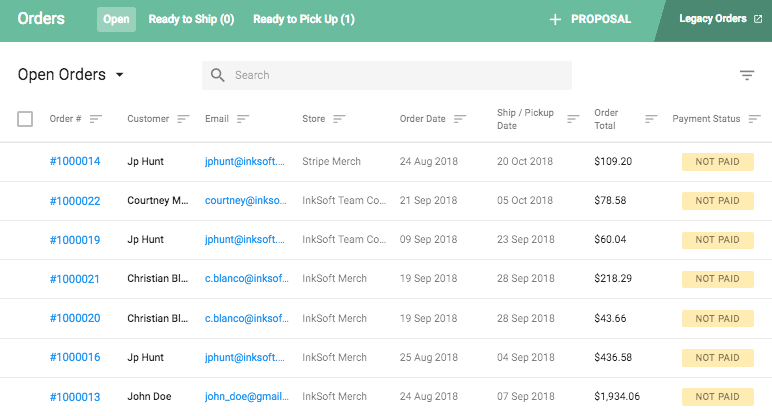Click NOT PAID badge for order #1000021
This screenshot has width=772, height=416.
(717, 279)
